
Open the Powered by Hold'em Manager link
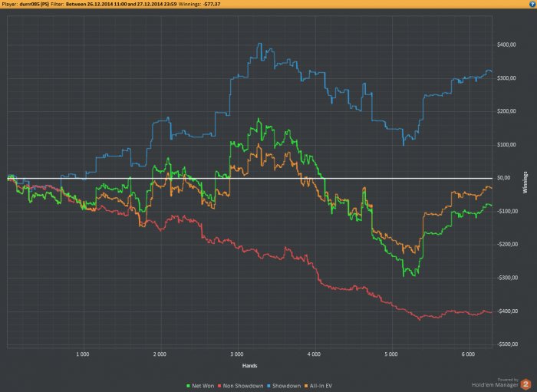point(496,383)
